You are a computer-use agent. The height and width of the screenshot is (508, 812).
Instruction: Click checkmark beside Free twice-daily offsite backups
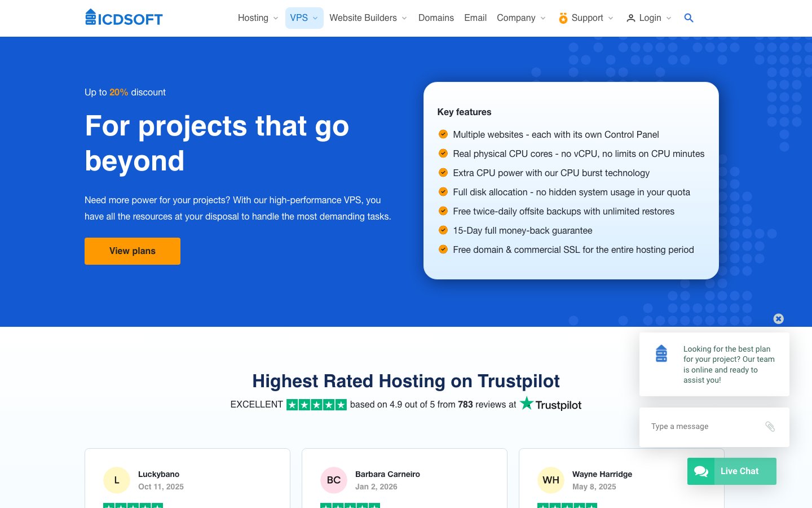tap(443, 211)
